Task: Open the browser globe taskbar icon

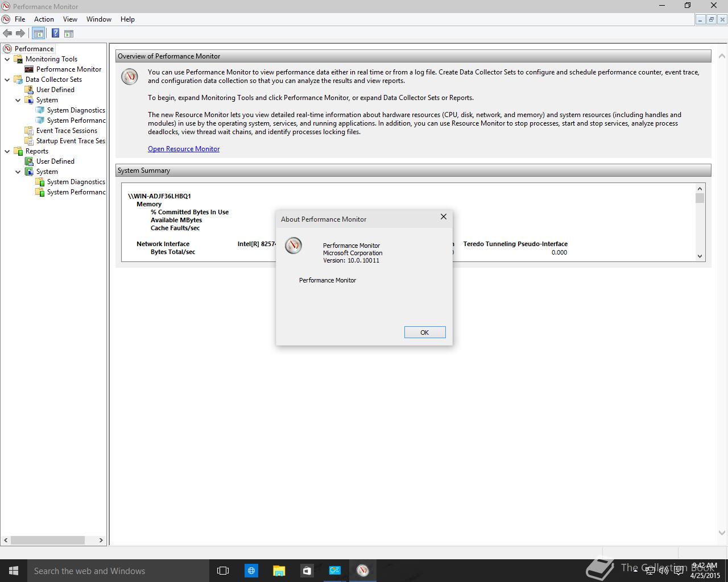Action: click(x=251, y=571)
